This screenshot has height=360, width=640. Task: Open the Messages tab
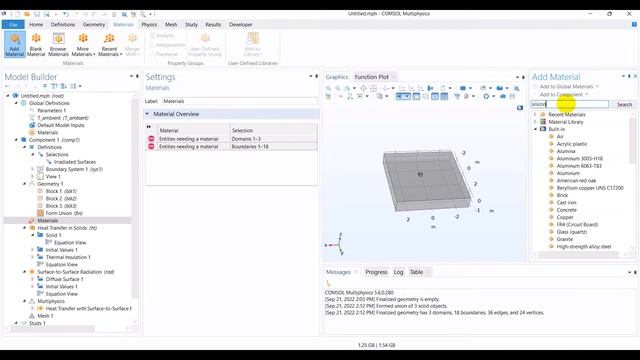tap(338, 272)
